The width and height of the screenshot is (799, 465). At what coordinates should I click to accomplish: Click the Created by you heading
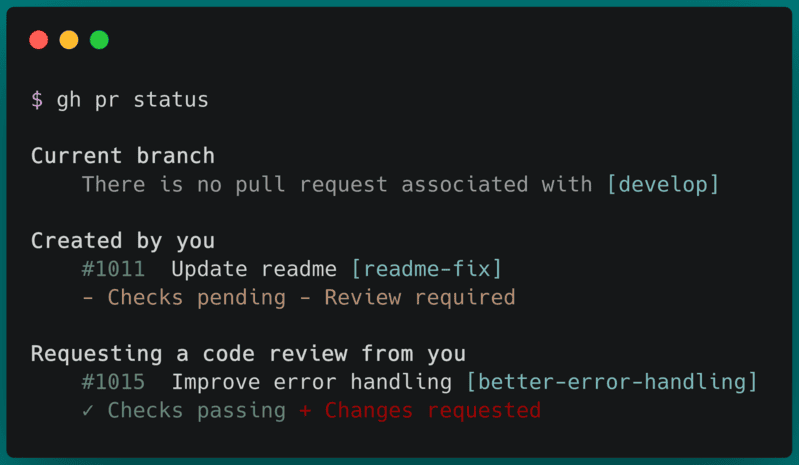(123, 241)
